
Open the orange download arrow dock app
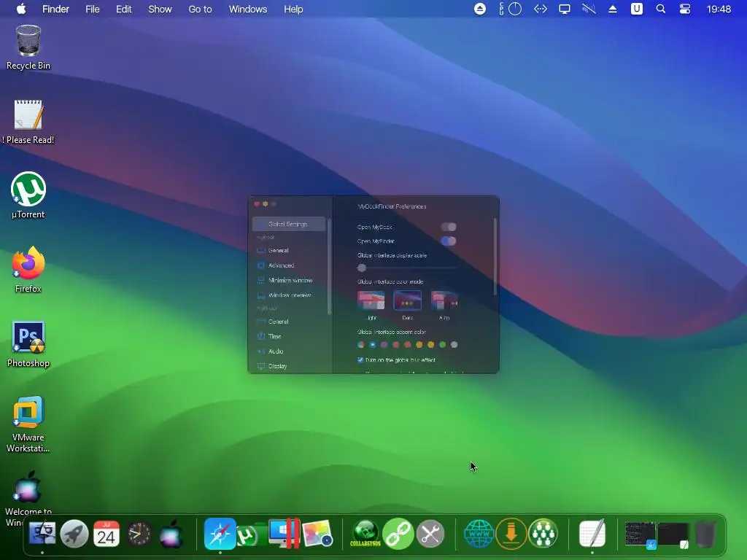pos(511,533)
